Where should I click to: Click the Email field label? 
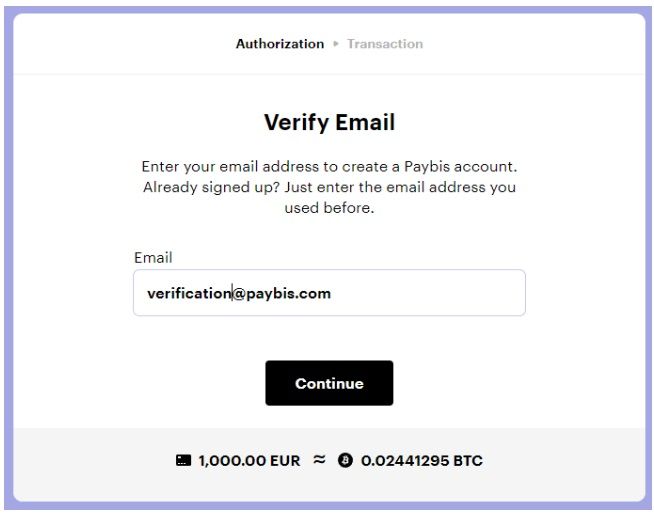tap(153, 258)
